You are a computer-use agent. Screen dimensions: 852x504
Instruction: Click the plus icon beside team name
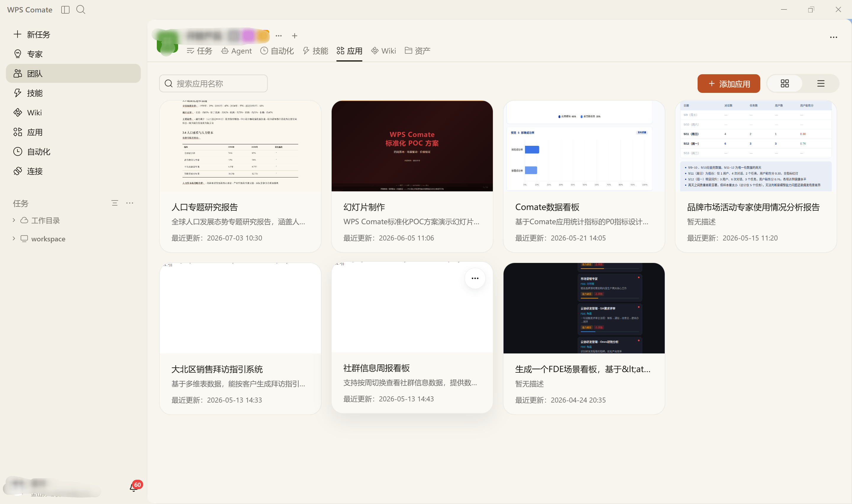click(x=294, y=36)
